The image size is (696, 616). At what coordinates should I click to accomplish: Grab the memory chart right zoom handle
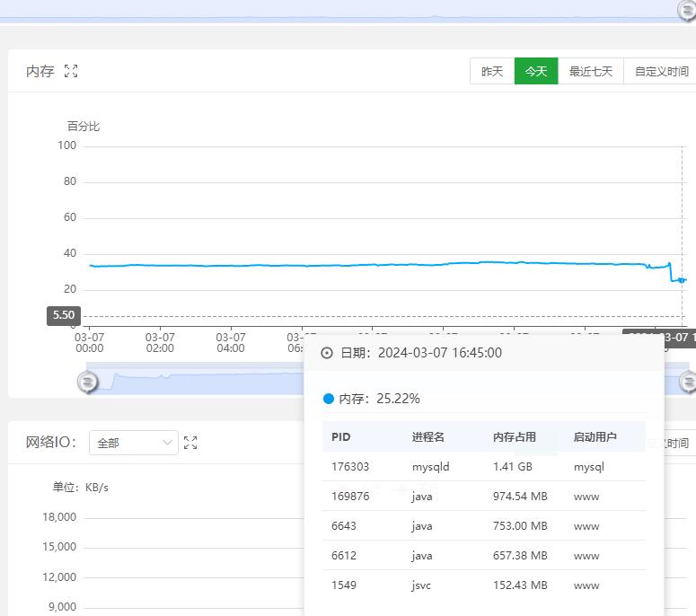click(689, 383)
